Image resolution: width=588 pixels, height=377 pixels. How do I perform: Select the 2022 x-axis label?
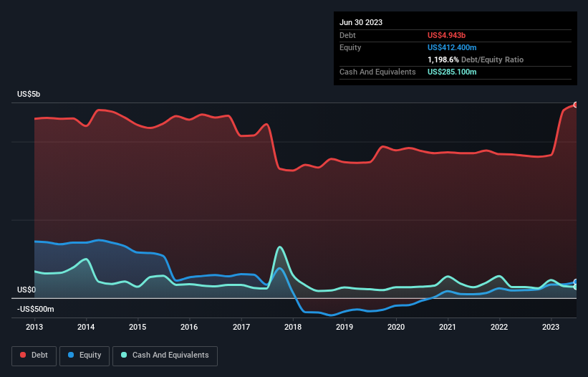pyautogui.click(x=499, y=327)
